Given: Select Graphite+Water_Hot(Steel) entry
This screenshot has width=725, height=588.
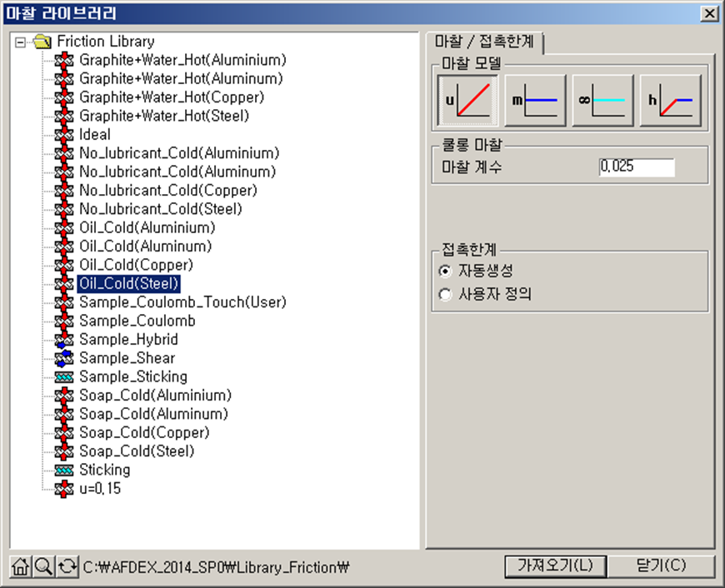Looking at the screenshot, I should click(x=163, y=116).
